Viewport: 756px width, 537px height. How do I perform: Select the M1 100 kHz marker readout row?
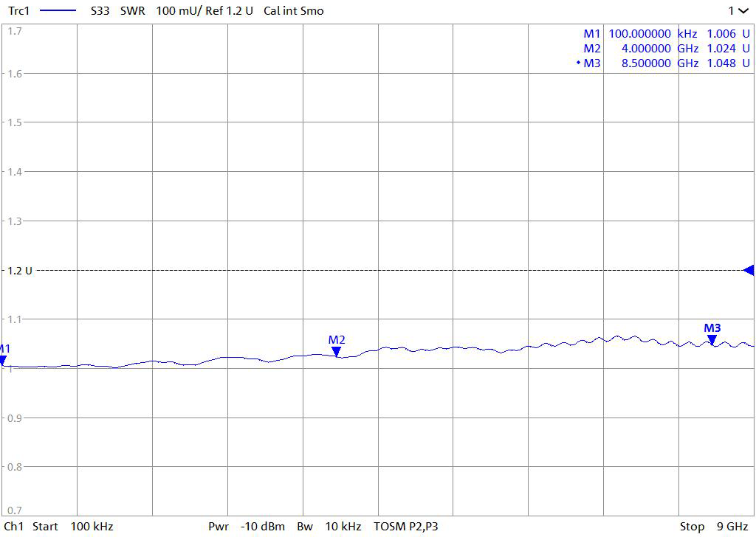click(666, 34)
